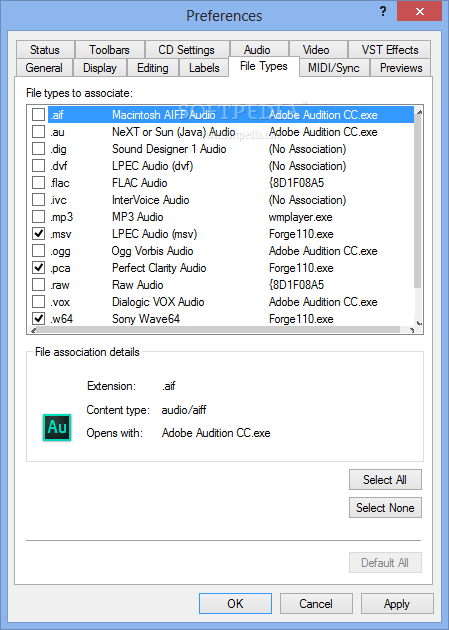The height and width of the screenshot is (630, 449).
Task: Tick the .dig checkbox
Action: point(39,149)
